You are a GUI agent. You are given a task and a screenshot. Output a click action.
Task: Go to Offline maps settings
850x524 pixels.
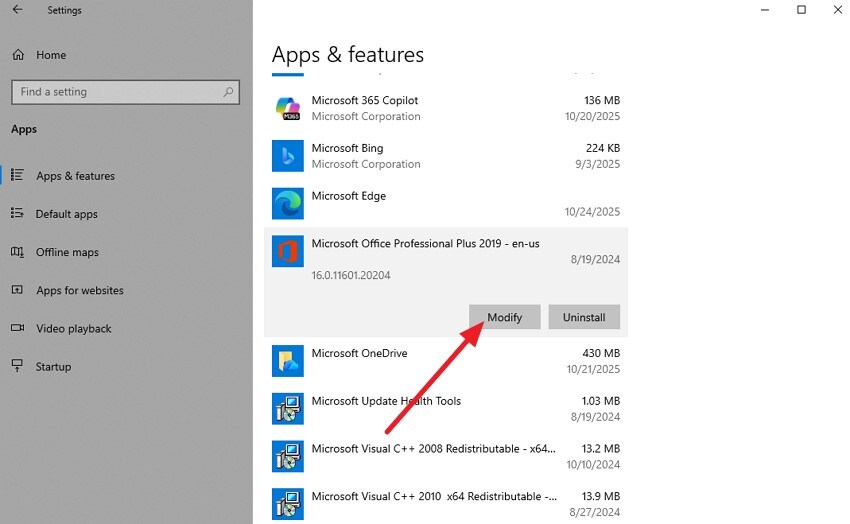click(x=67, y=252)
